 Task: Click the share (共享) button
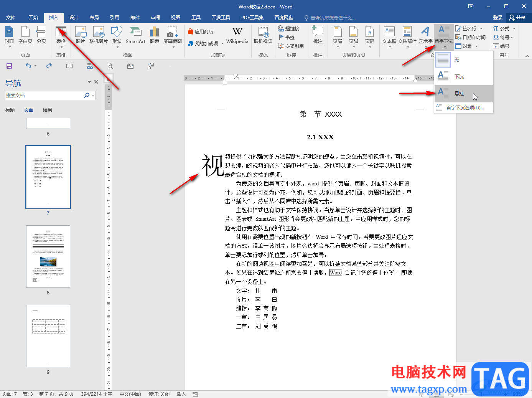[517, 18]
